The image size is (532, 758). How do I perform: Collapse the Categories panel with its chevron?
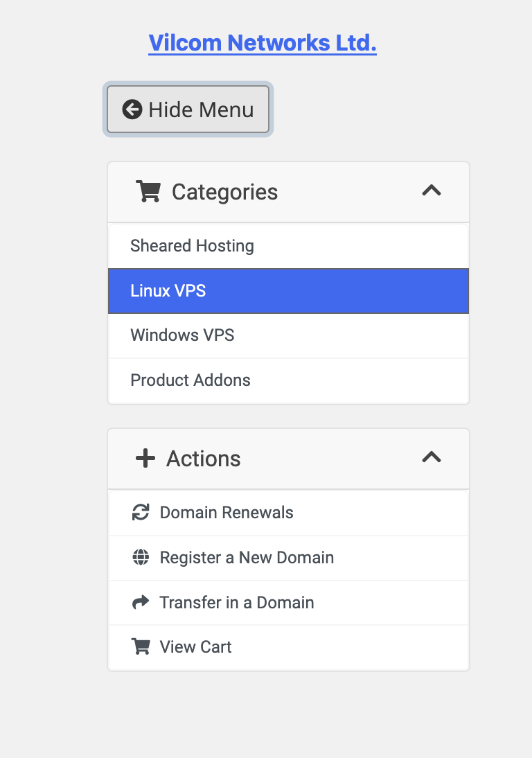(x=432, y=191)
